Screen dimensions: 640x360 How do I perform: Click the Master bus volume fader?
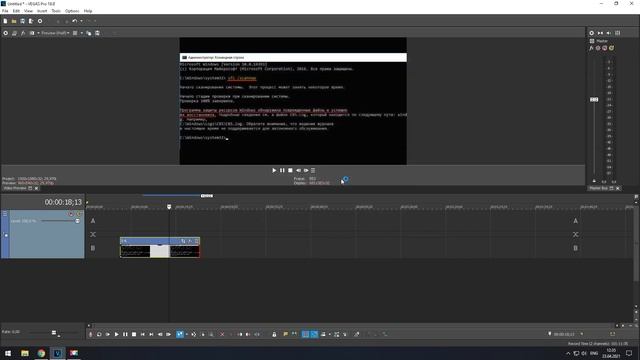click(594, 100)
